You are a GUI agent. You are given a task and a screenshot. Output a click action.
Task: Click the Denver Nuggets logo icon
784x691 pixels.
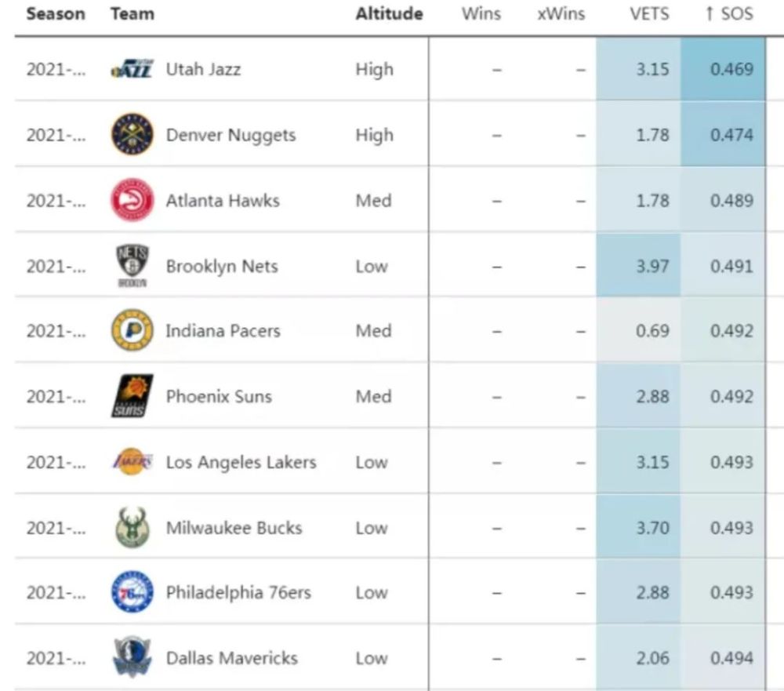pyautogui.click(x=132, y=134)
